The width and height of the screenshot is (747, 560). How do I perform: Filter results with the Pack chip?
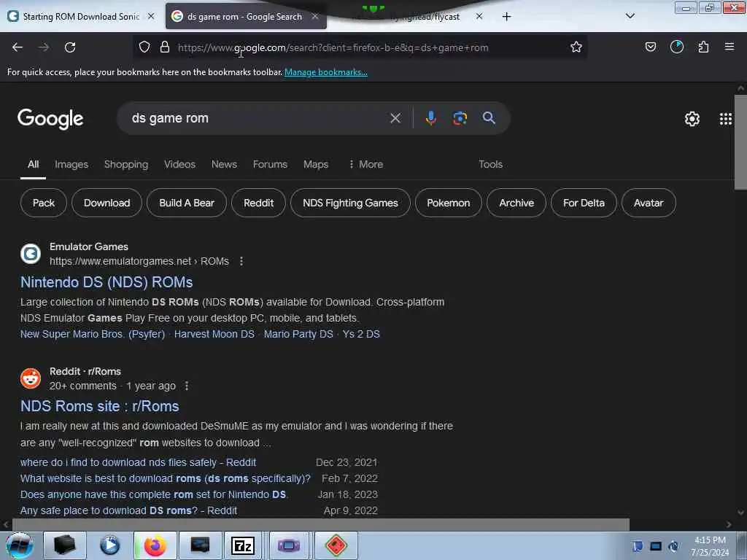(x=44, y=203)
